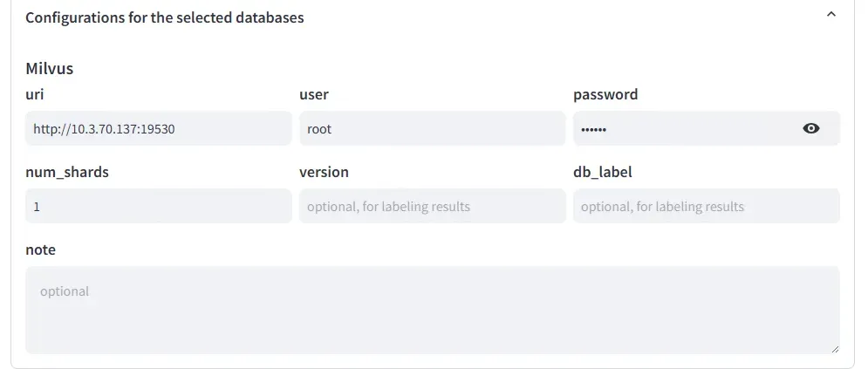Focus the user field containing root
The height and width of the screenshot is (369, 868).
[x=432, y=128]
